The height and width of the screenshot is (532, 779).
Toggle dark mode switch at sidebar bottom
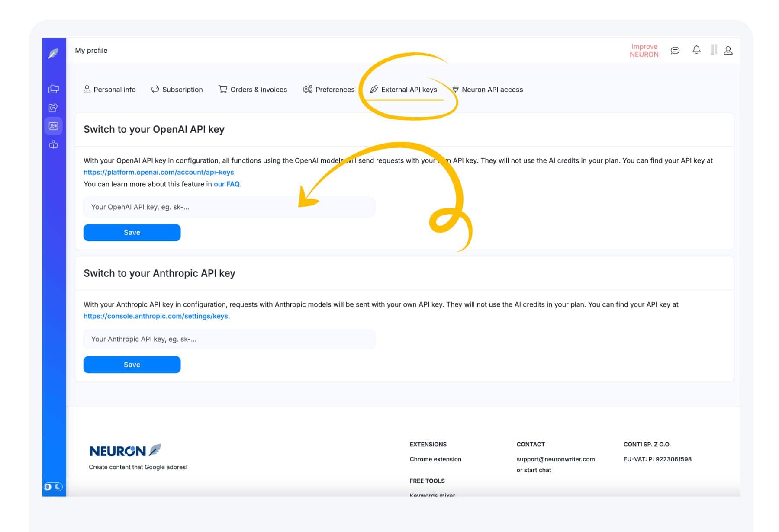53,487
